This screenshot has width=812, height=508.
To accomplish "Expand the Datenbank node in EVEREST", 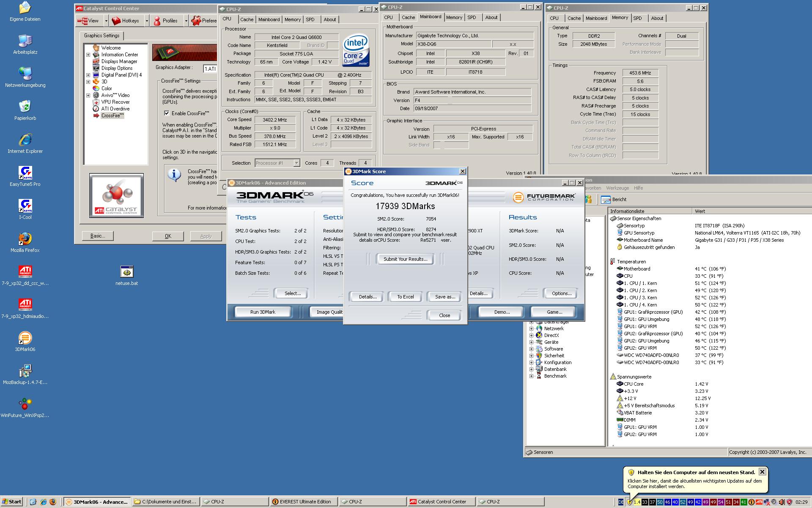I will tap(531, 369).
